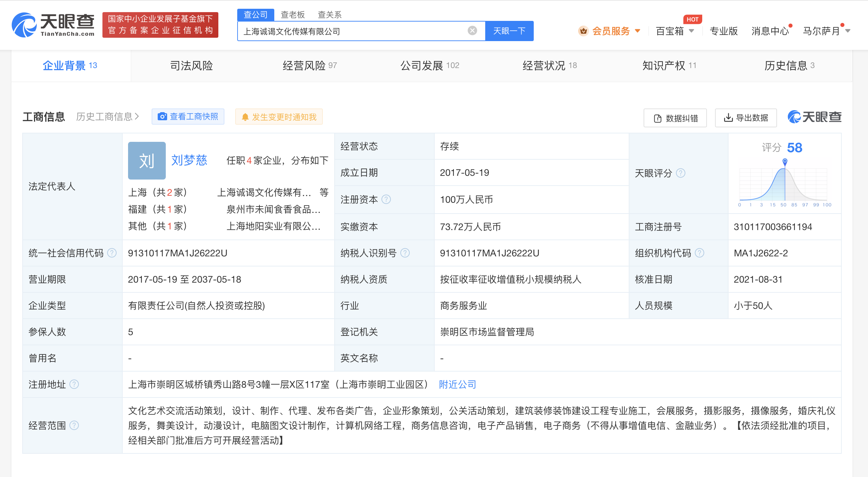Click the 数据纠错 button
Viewport: 868px width, 477px height.
pyautogui.click(x=675, y=118)
